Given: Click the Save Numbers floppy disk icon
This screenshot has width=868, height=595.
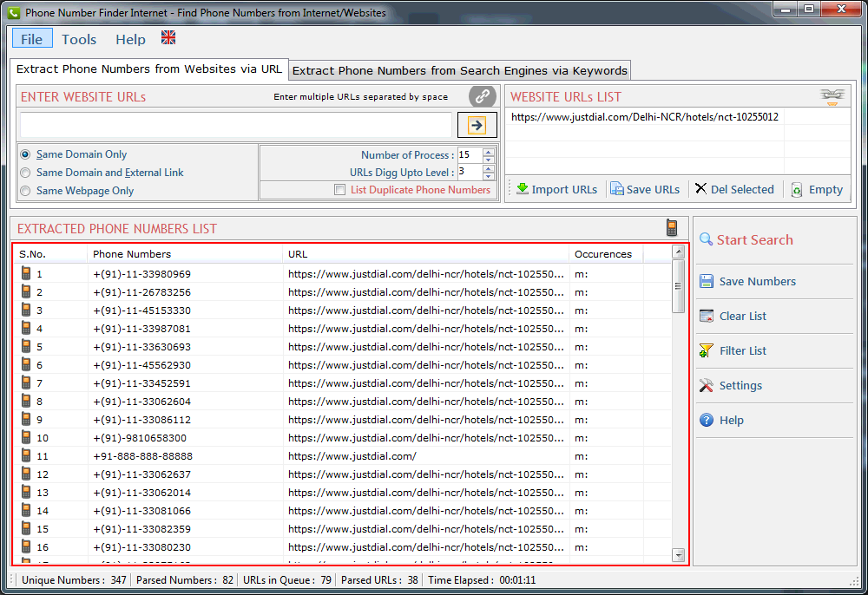Looking at the screenshot, I should click(707, 281).
